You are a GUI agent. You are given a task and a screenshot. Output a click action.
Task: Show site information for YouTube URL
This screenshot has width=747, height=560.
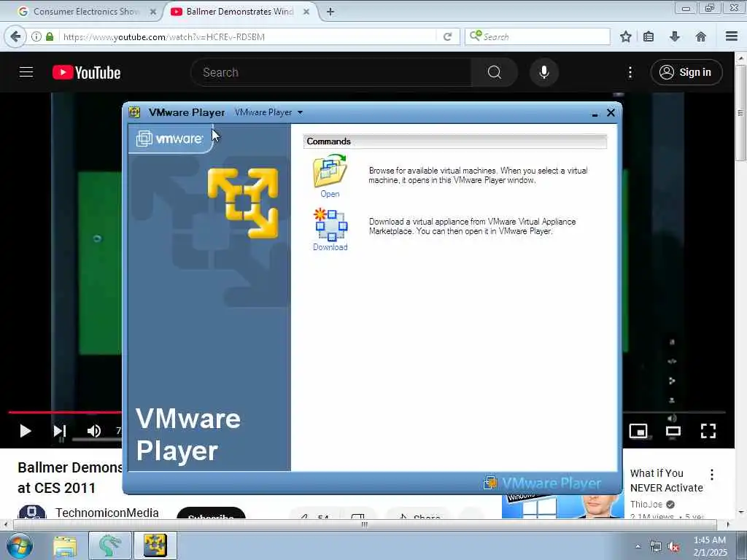pyautogui.click(x=36, y=36)
